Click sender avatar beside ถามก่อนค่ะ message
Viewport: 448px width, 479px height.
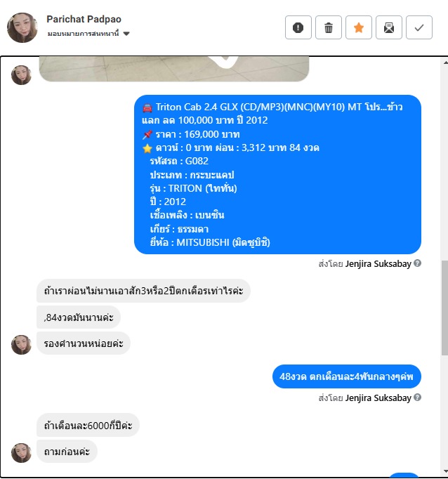click(x=21, y=453)
